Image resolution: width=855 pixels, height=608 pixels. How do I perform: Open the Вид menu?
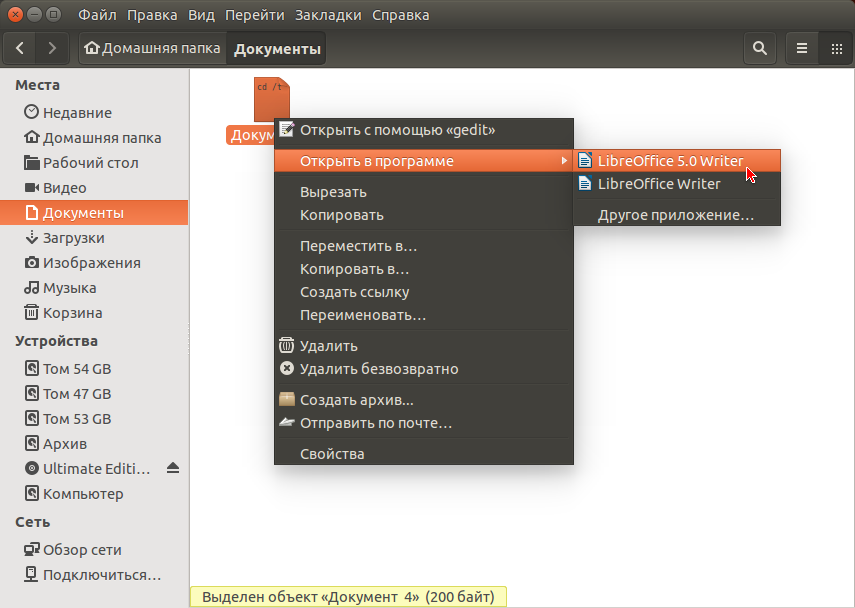(x=202, y=15)
